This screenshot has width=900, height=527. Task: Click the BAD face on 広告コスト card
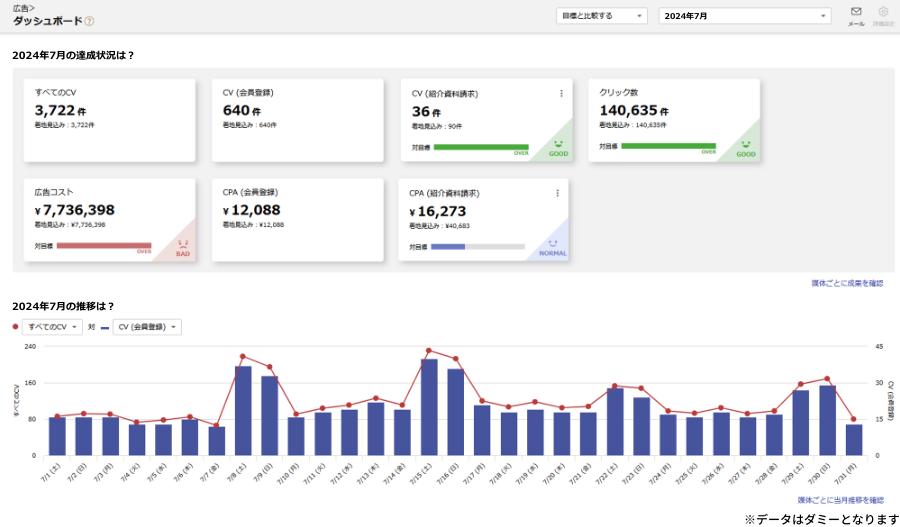point(183,248)
